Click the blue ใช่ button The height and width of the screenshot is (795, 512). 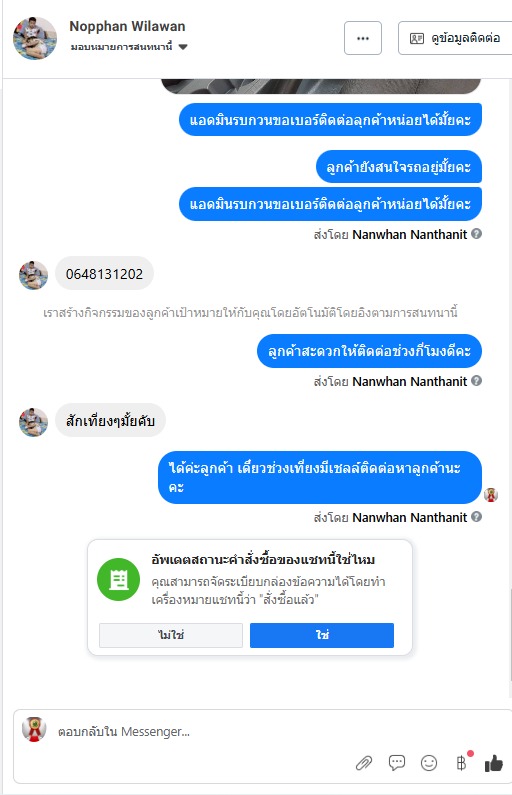point(322,635)
